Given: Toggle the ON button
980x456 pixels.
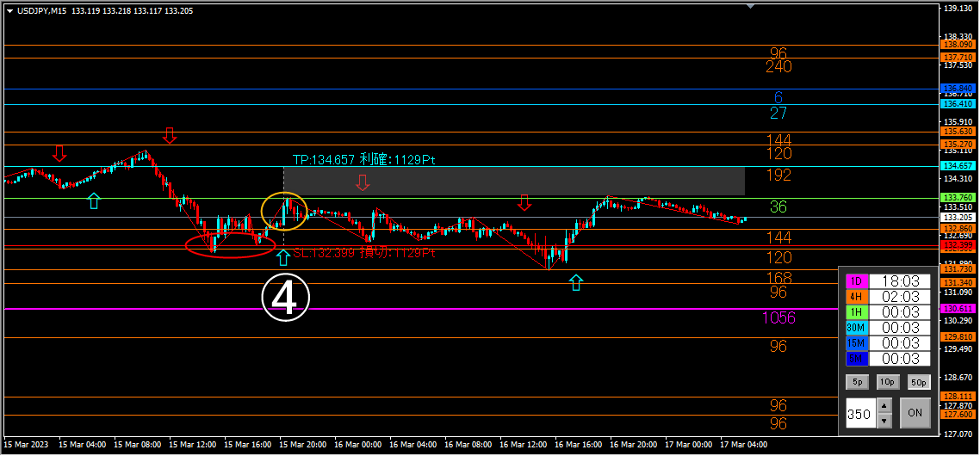Looking at the screenshot, I should (915, 413).
